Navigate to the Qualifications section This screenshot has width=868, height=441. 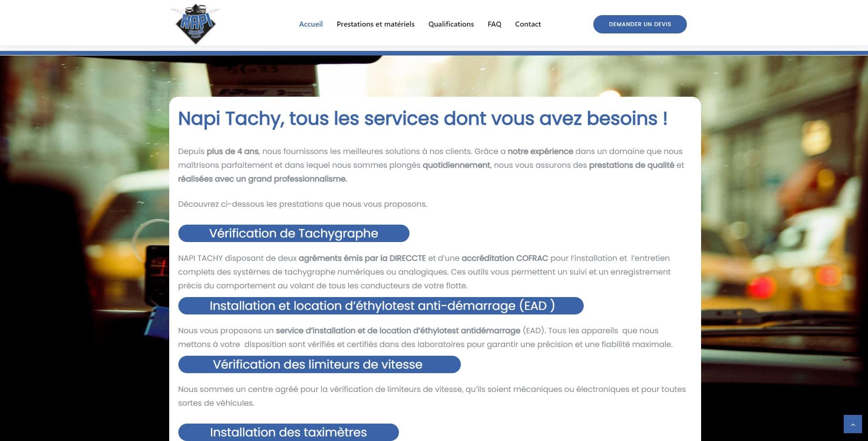click(451, 24)
